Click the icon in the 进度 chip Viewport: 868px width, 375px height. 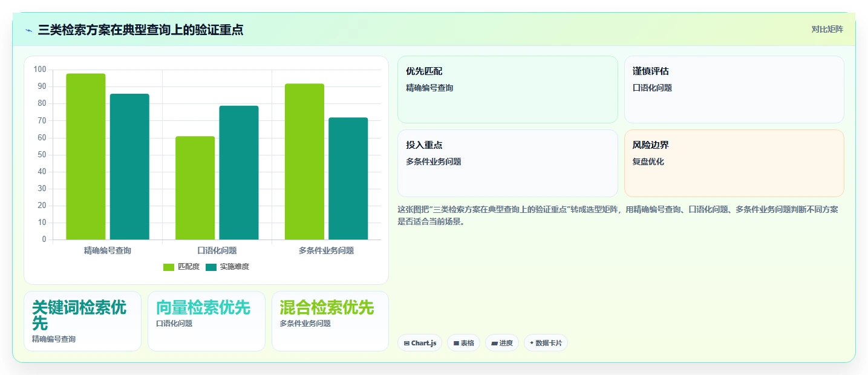click(494, 344)
